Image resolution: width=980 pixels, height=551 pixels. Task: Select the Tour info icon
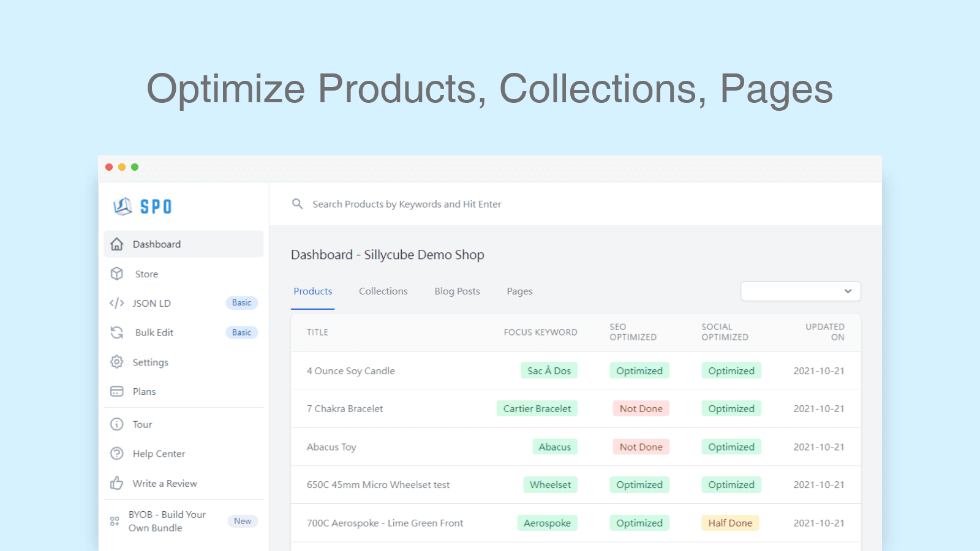[117, 424]
